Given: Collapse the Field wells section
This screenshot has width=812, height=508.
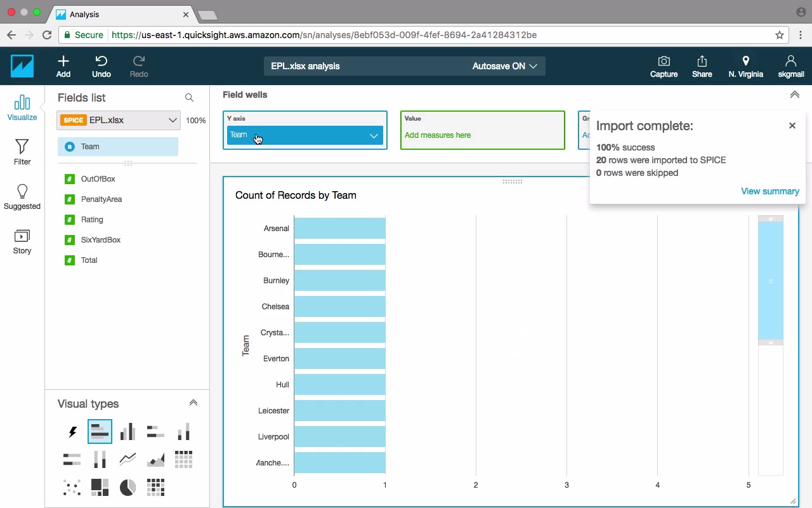Looking at the screenshot, I should tap(794, 95).
